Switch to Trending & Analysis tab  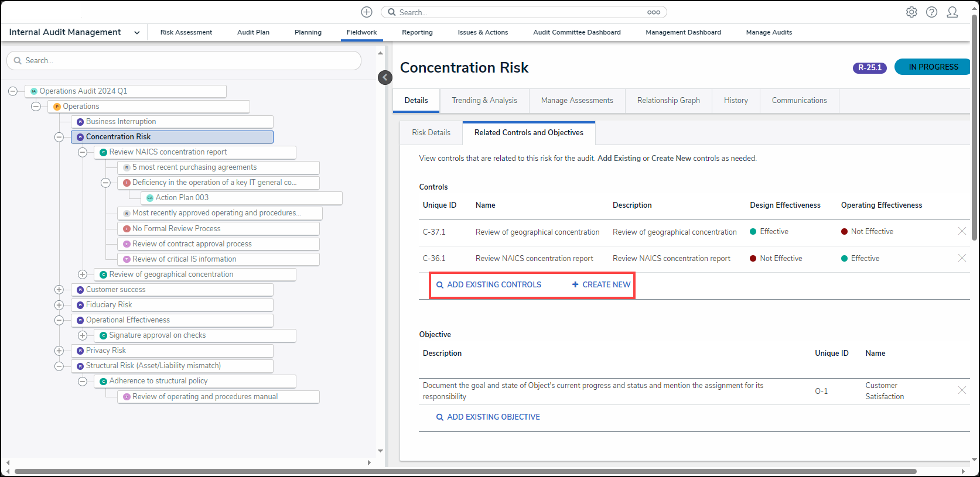coord(484,101)
